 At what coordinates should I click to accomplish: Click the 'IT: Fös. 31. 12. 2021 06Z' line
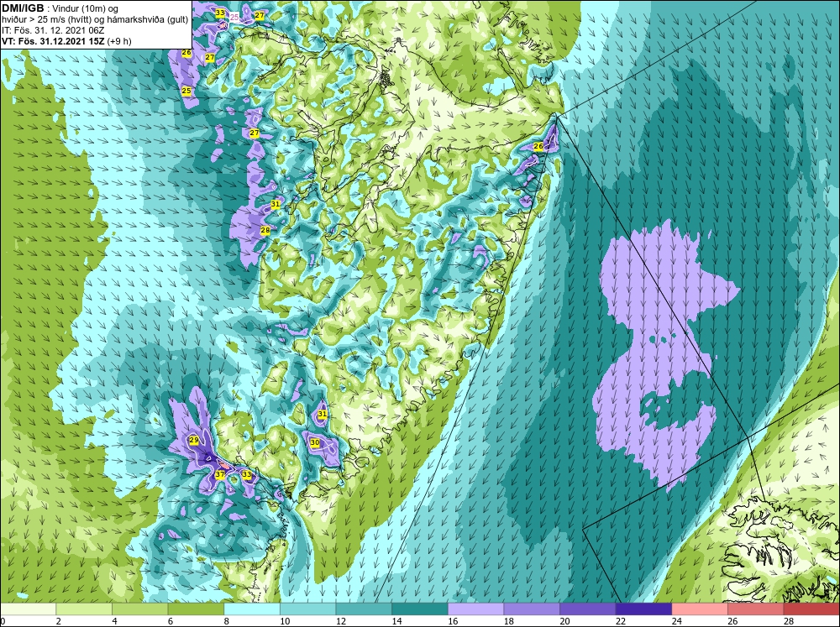[x=52, y=30]
